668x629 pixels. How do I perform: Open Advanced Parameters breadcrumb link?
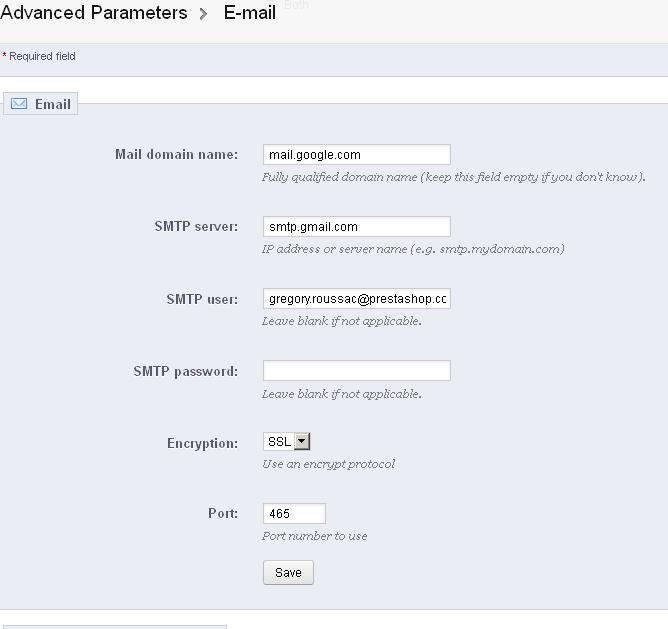click(94, 12)
